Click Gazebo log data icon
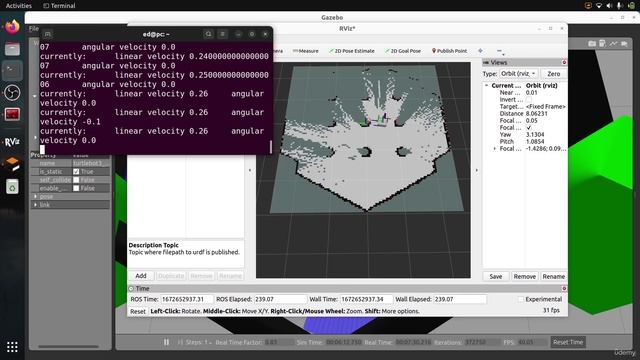The width and height of the screenshot is (640, 360). click(602, 43)
